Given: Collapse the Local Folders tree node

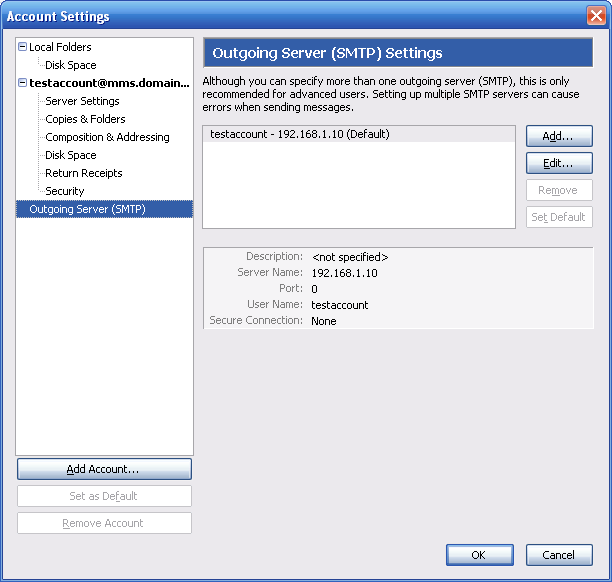Looking at the screenshot, I should [23, 47].
